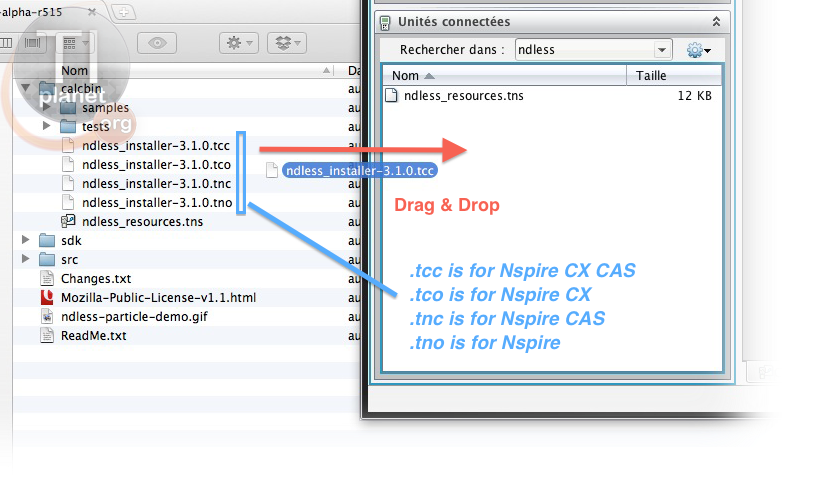The width and height of the screenshot is (816, 489).
Task: Open the Quick Look eye button
Action: [157, 43]
